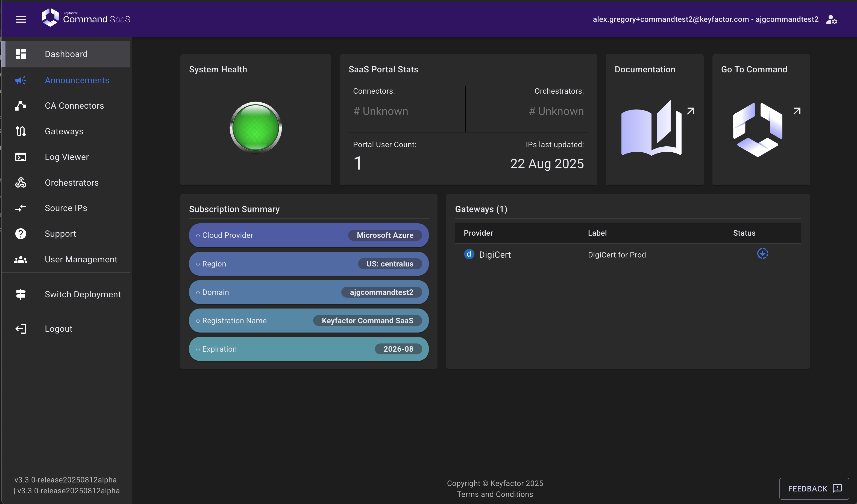Image resolution: width=857 pixels, height=504 pixels.
Task: Click the DigiCert for Prod gateway row
Action: click(x=617, y=255)
